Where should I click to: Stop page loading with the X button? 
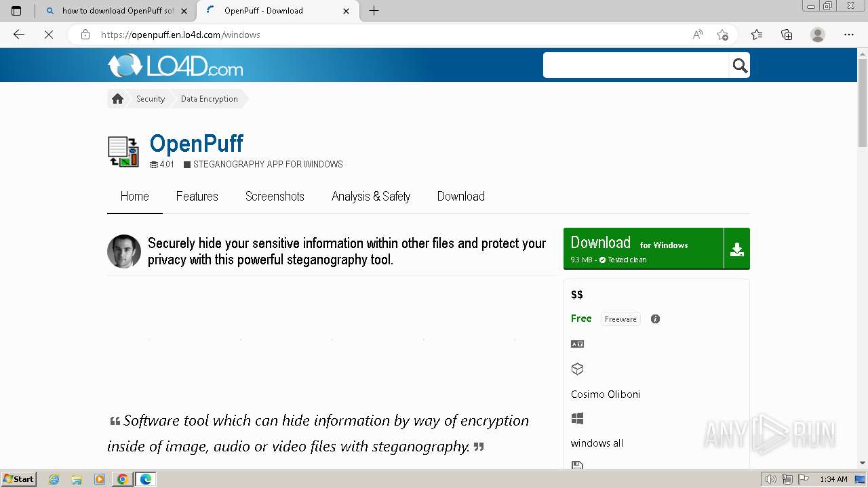point(49,35)
